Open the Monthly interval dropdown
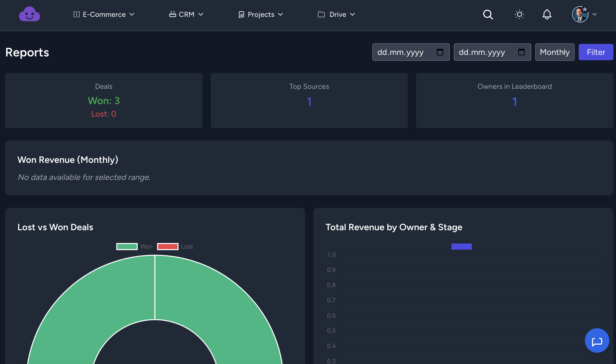The height and width of the screenshot is (364, 616). [555, 52]
